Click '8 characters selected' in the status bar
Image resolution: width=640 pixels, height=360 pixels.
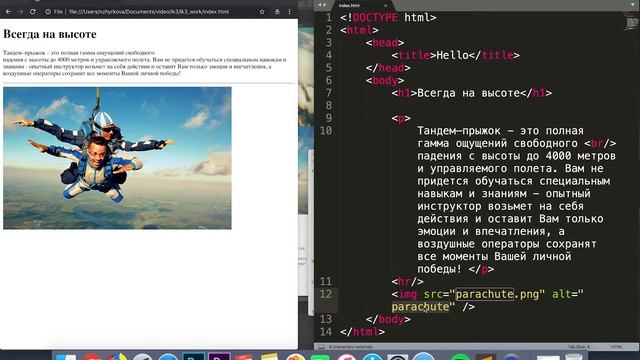(x=351, y=347)
